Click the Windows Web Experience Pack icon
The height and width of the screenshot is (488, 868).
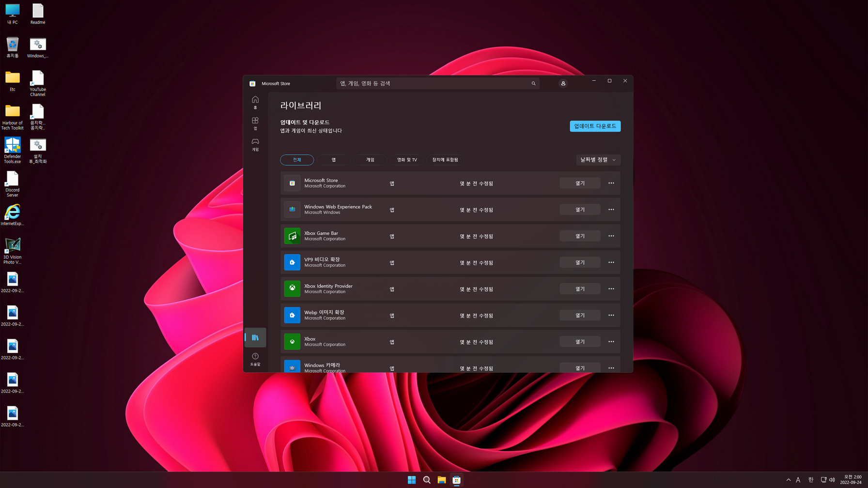tap(292, 210)
